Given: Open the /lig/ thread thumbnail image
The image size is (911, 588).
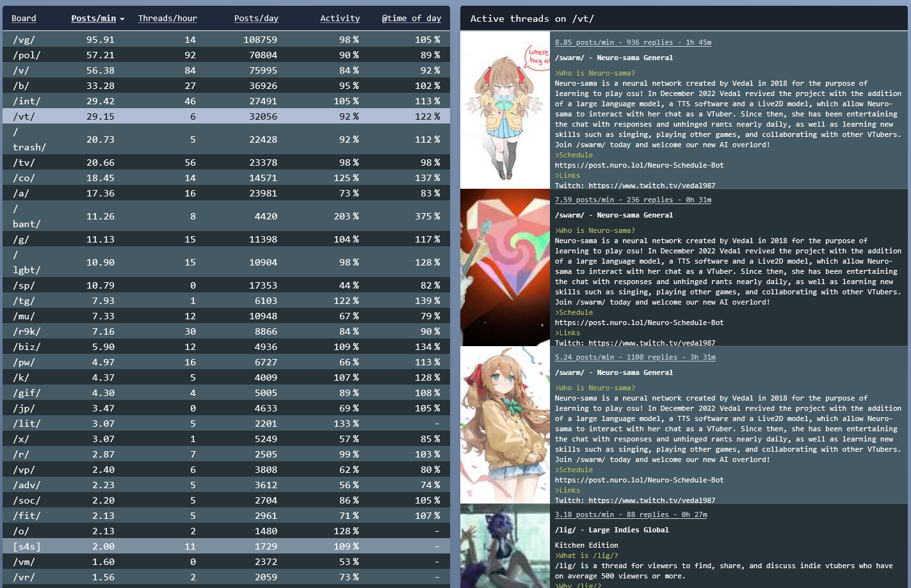Looking at the screenshot, I should 505,546.
